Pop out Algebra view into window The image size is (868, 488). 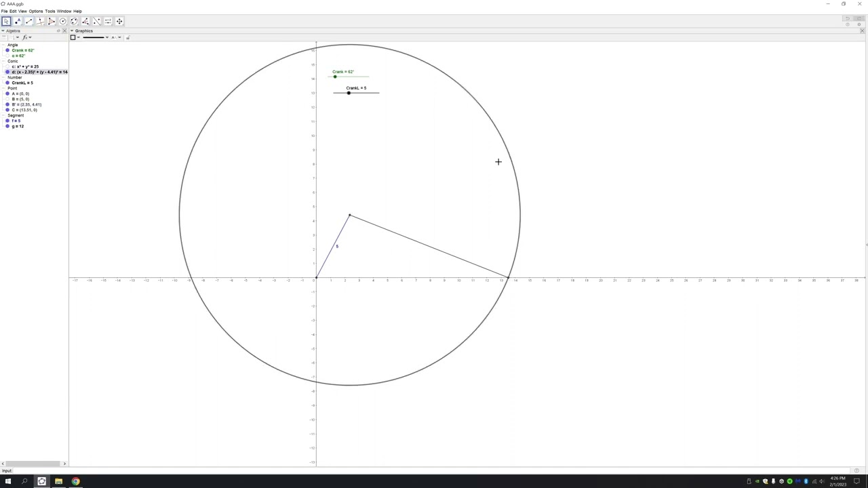pos(58,30)
